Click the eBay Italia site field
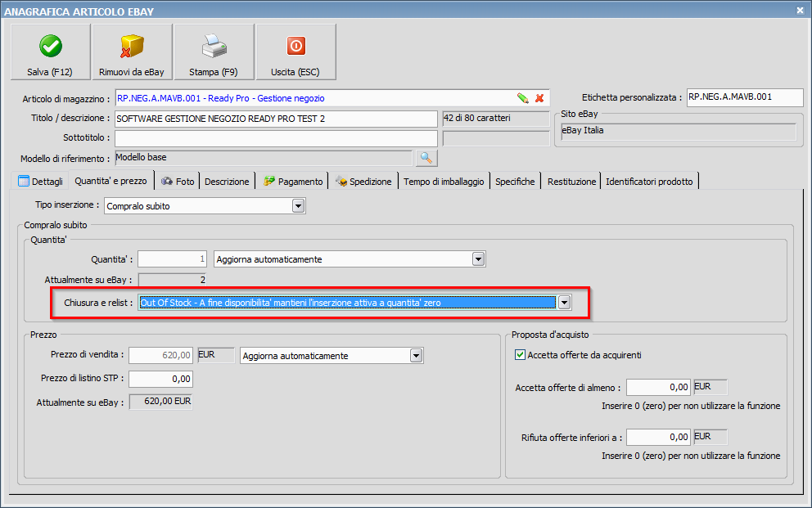 click(x=679, y=131)
